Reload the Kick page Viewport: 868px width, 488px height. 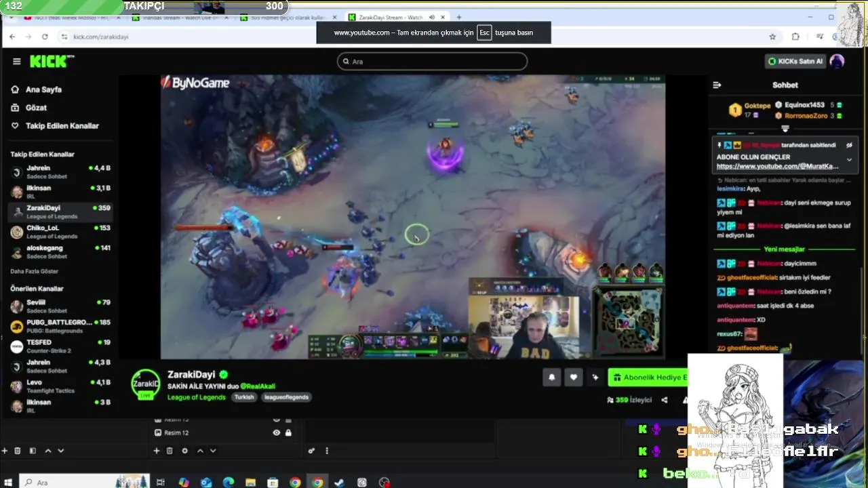pos(45,37)
